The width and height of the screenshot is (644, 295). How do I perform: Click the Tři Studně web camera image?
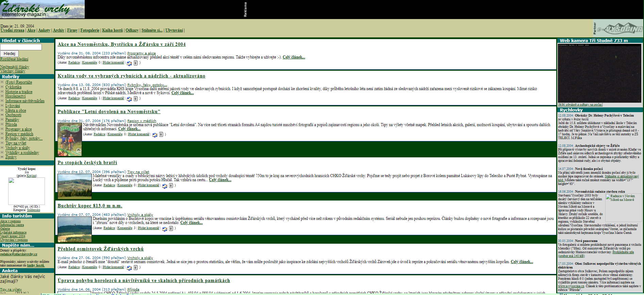click(x=599, y=73)
